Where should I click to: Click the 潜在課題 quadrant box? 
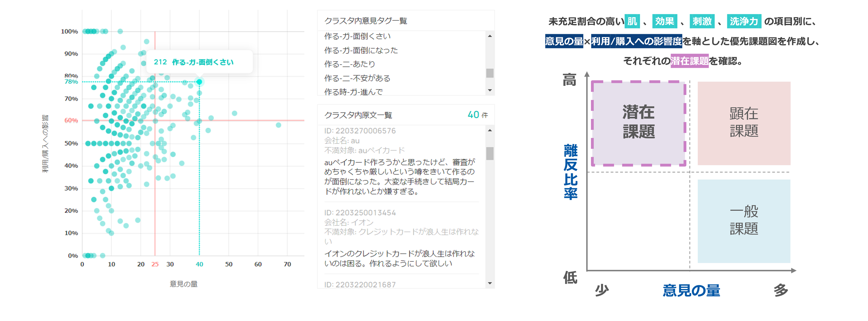[x=639, y=123]
